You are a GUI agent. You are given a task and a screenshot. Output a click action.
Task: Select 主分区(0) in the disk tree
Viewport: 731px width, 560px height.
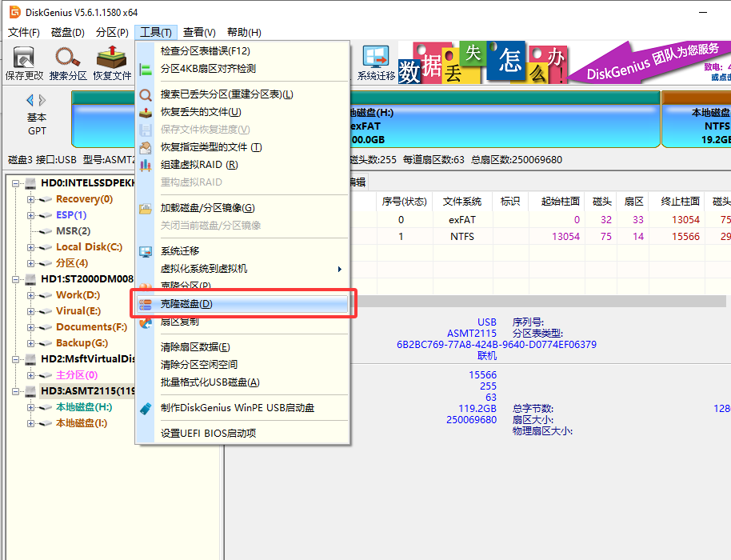[77, 375]
